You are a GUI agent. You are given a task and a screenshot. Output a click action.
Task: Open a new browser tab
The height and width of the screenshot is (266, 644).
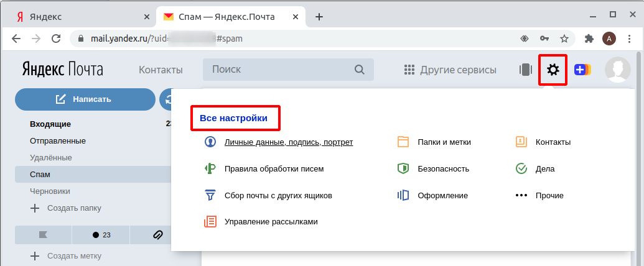[319, 17]
